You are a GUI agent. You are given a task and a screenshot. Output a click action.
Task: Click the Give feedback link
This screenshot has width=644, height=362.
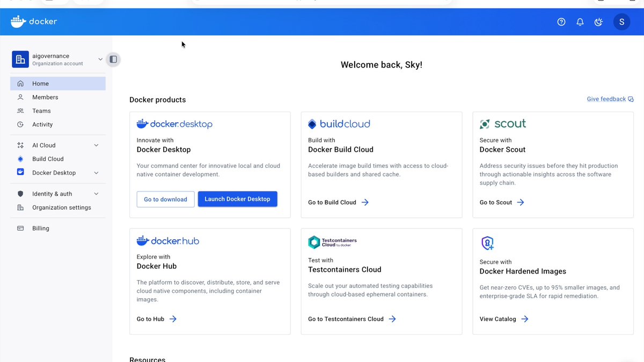[x=610, y=99]
